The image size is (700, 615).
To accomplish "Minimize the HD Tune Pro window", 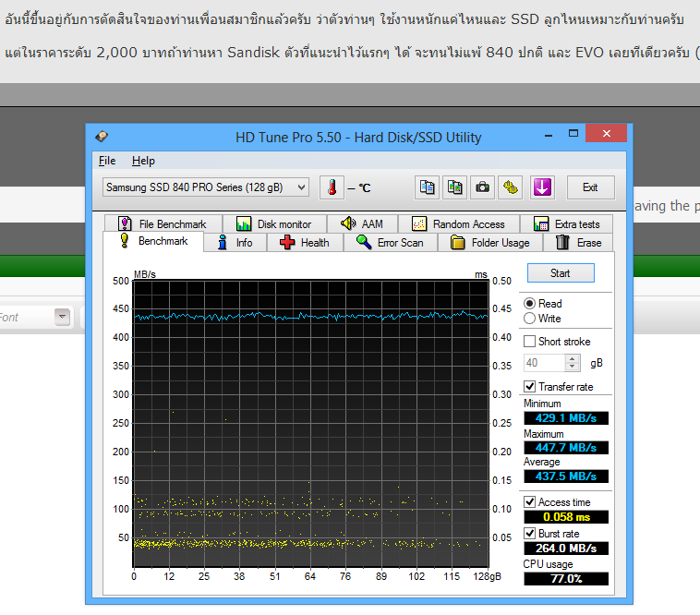I will click(549, 134).
